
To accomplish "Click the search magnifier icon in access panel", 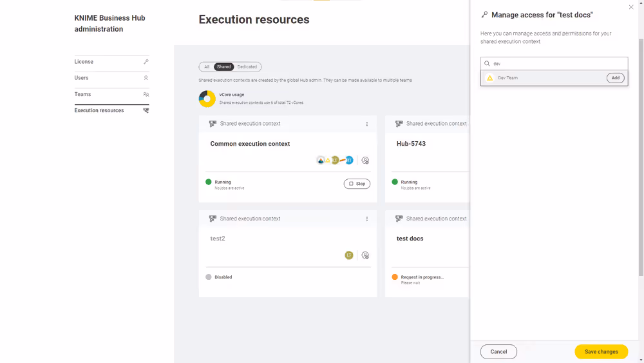I will click(487, 64).
